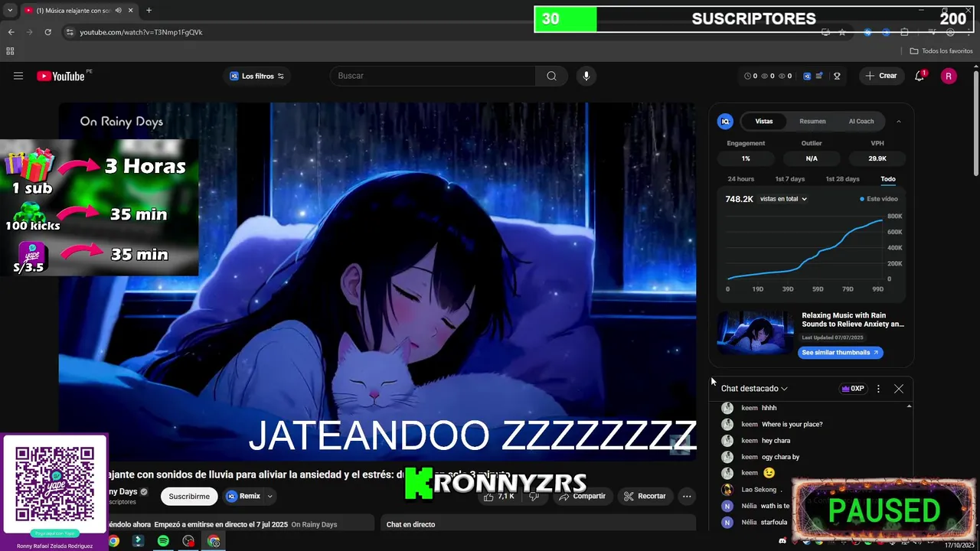Click keem's message 'Where is your place?'
Image resolution: width=980 pixels, height=551 pixels.
(x=792, y=425)
